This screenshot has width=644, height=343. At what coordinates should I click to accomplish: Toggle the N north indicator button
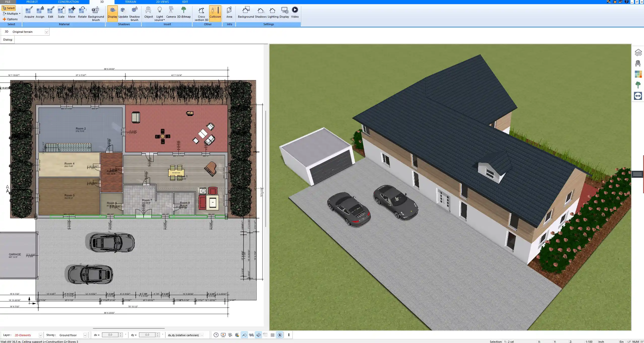280,335
